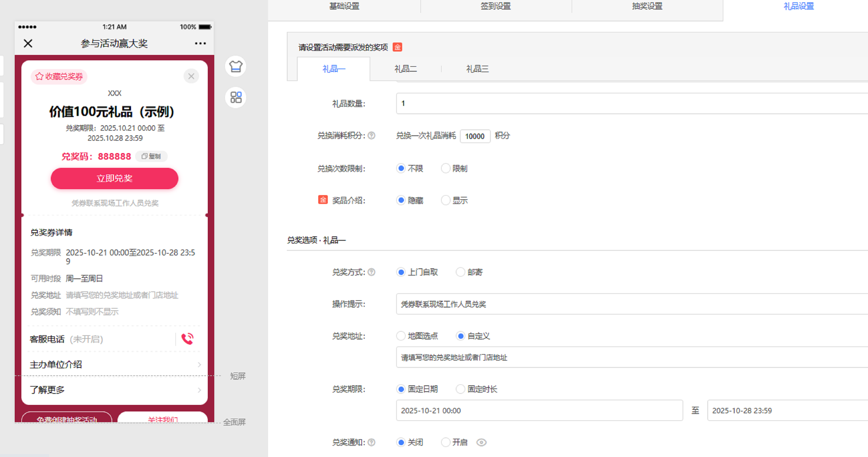
Task: Click help icon next to 兑奖方式
Action: pos(371,272)
